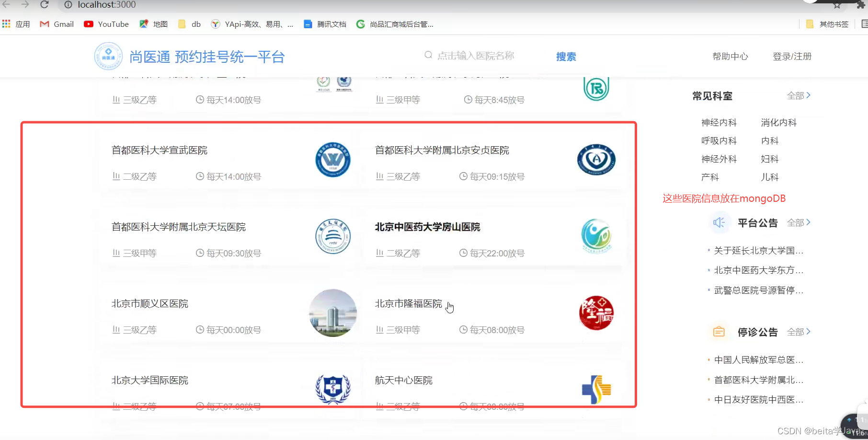Select 消化内科 department

pos(779,123)
